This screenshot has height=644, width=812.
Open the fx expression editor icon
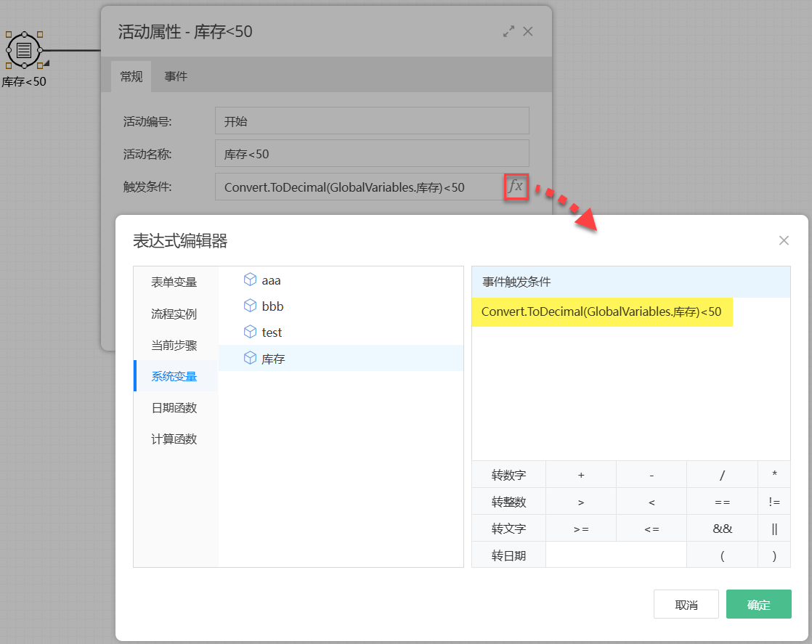pos(516,187)
